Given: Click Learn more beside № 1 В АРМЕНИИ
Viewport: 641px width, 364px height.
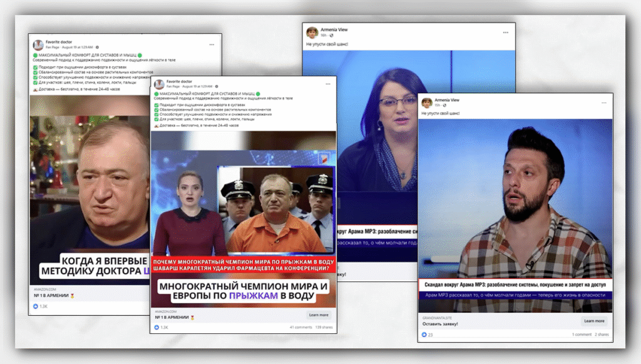Looking at the screenshot, I should [319, 315].
